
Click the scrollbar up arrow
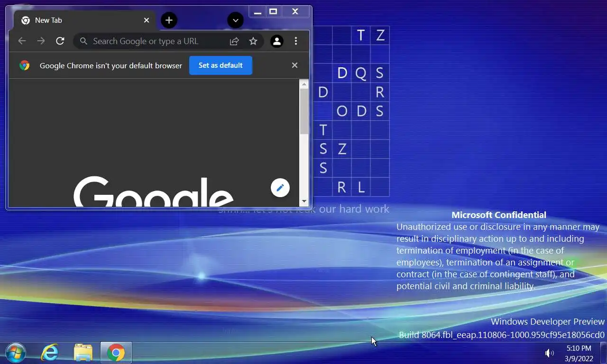click(304, 84)
